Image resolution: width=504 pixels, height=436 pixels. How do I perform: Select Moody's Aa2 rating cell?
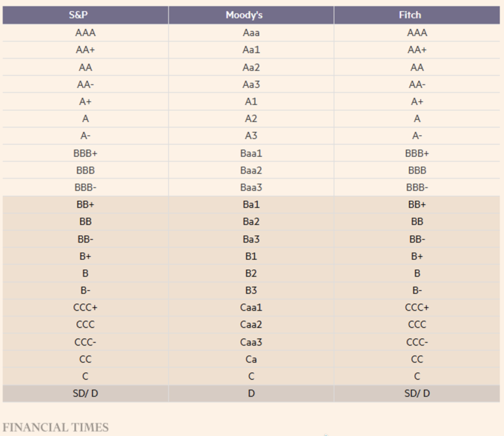(x=251, y=67)
